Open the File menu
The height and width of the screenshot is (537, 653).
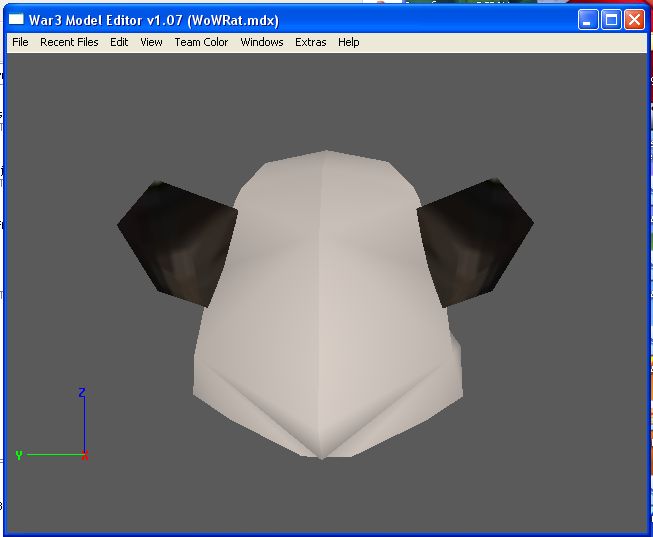(x=20, y=42)
